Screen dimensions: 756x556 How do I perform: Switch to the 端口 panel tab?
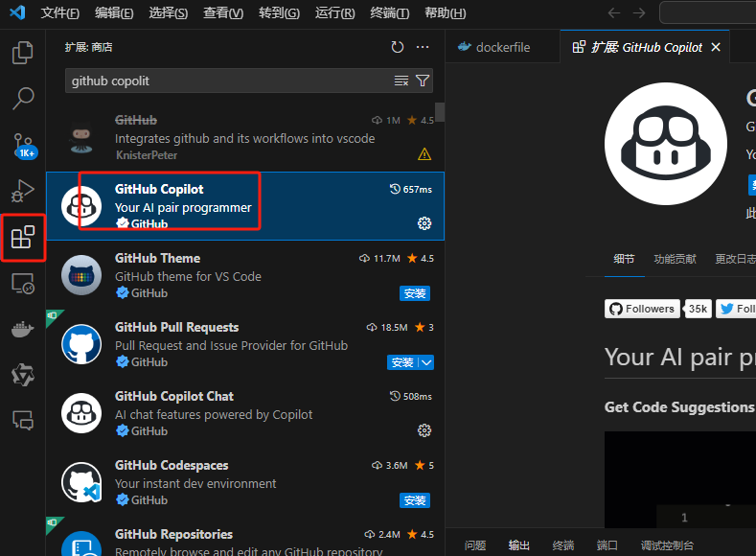(607, 544)
